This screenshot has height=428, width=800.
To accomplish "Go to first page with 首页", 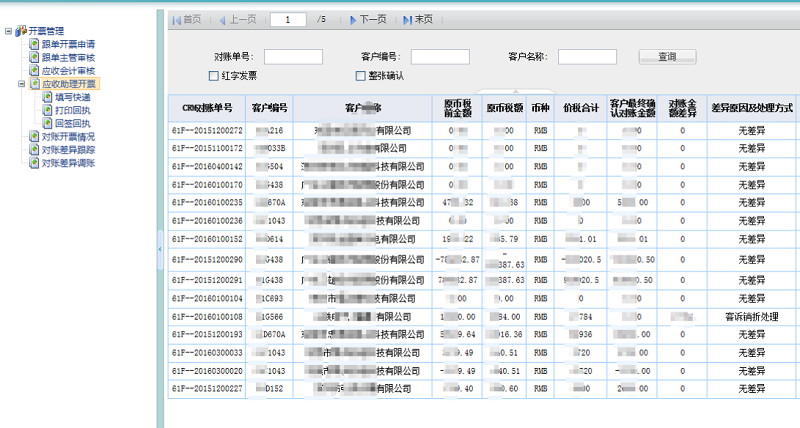I will pos(187,20).
